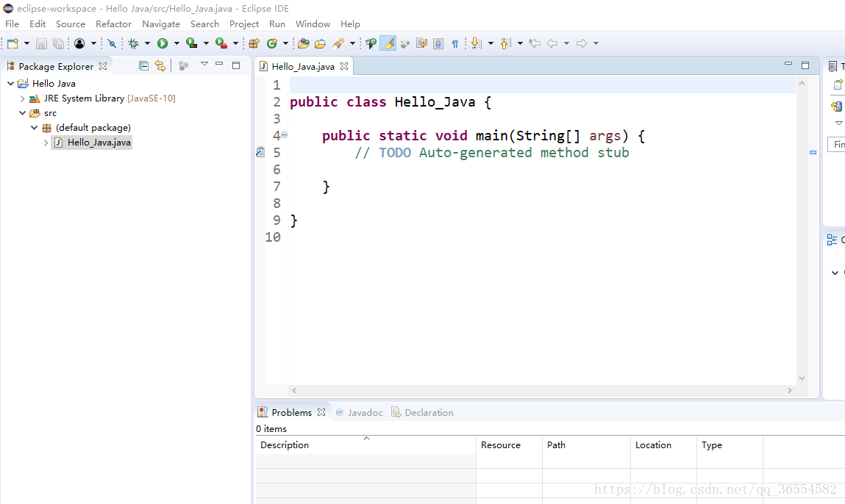845x504 pixels.
Task: Toggle Show Whitespace Characters pilcrow
Action: pos(454,43)
